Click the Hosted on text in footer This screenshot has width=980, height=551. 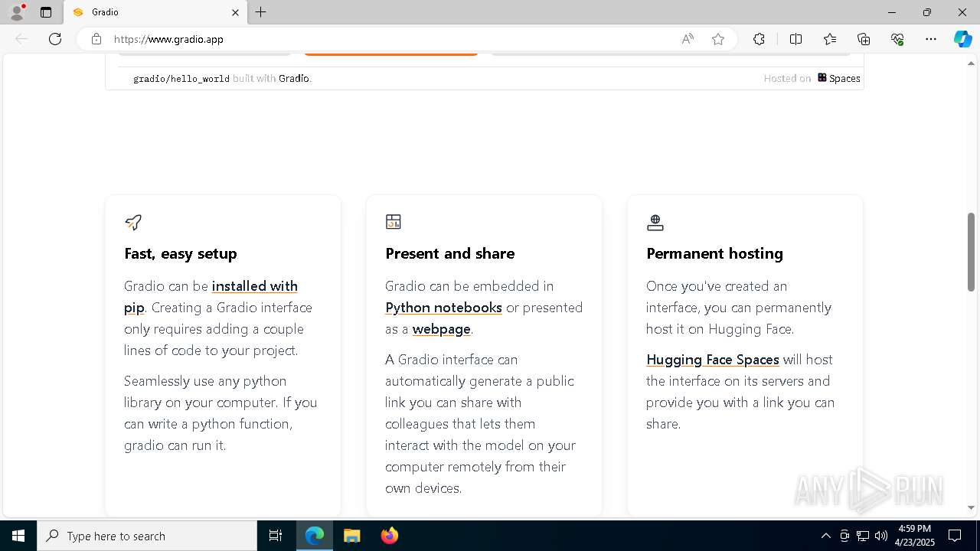(x=787, y=78)
